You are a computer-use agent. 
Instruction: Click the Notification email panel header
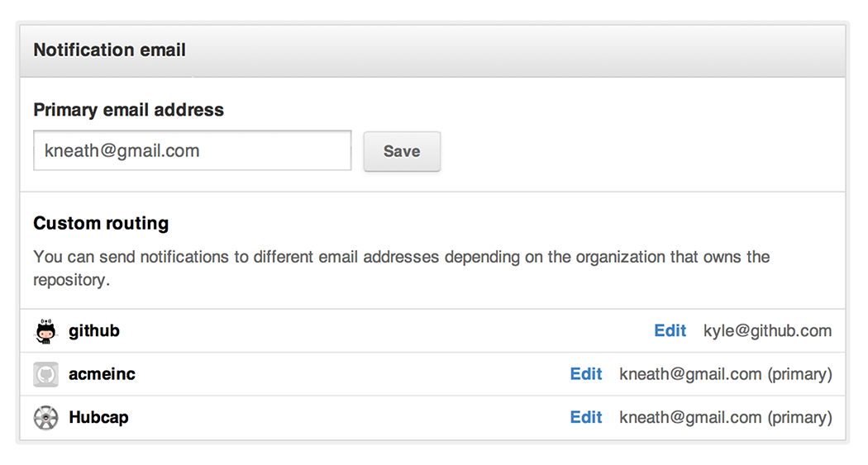pos(109,50)
